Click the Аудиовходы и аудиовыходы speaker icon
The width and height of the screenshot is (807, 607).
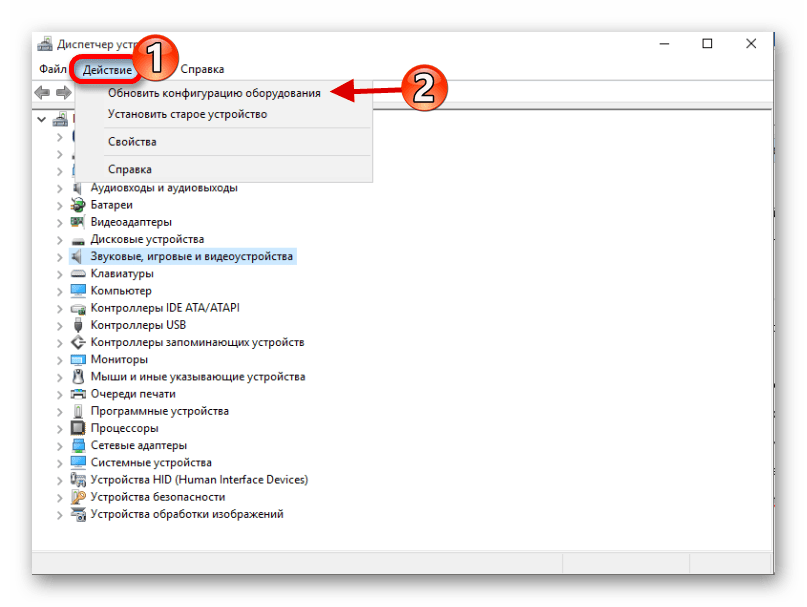[x=78, y=188]
